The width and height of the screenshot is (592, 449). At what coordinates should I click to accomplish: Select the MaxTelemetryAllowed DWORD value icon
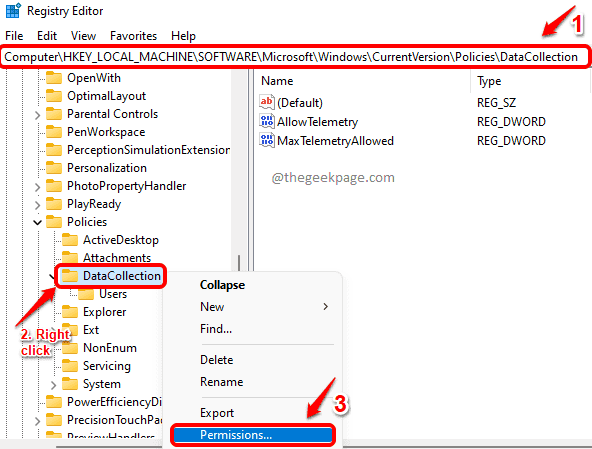coord(267,140)
